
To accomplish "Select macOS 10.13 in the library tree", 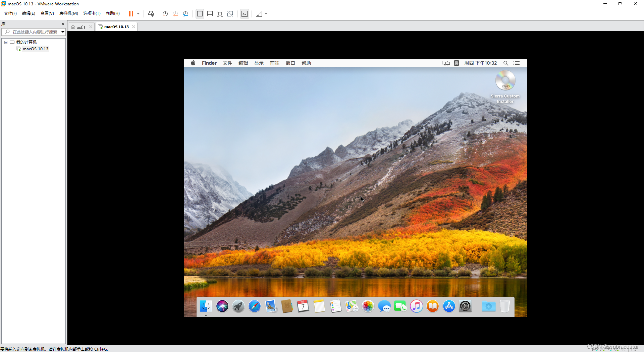I will click(36, 49).
